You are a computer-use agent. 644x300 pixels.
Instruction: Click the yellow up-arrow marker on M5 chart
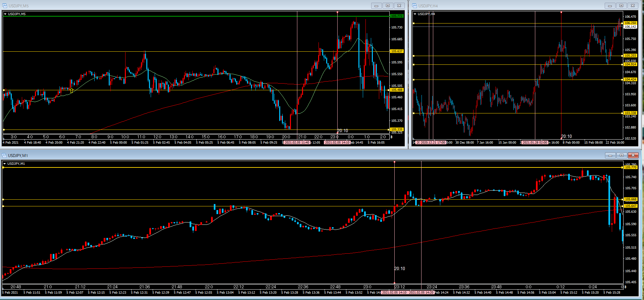(71, 90)
